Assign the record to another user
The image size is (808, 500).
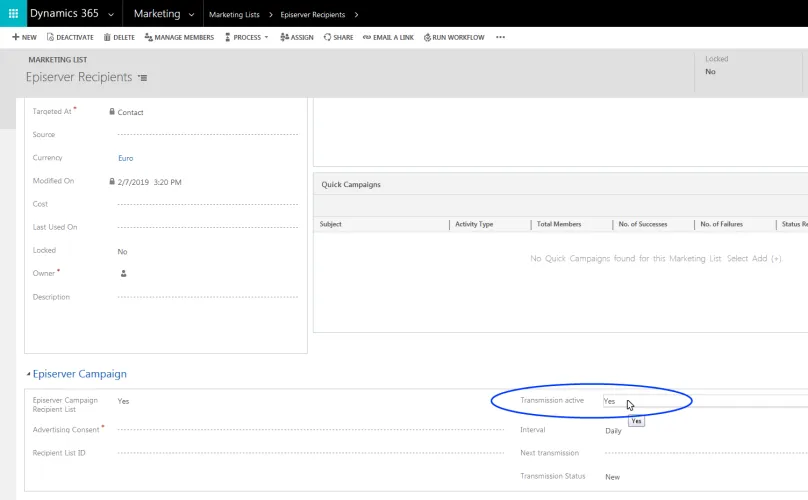pos(296,37)
